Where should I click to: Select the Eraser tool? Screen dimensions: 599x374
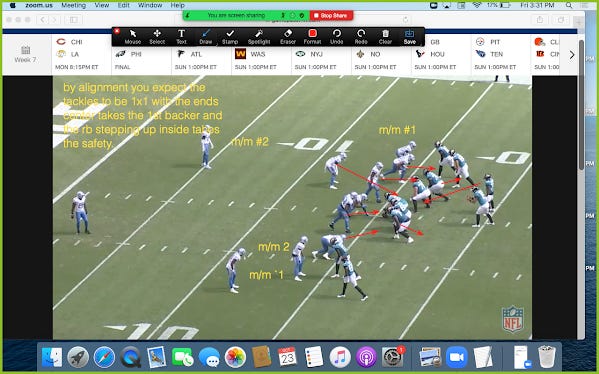point(288,37)
